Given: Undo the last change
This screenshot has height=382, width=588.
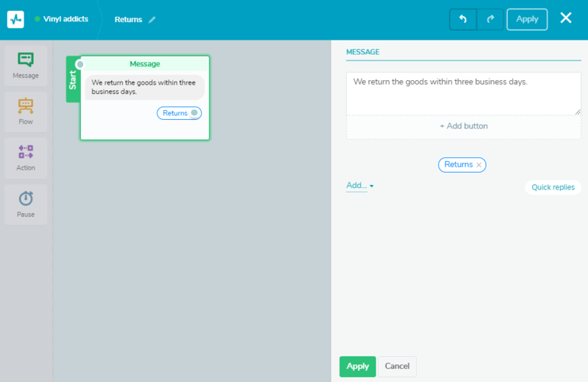Looking at the screenshot, I should (x=463, y=19).
